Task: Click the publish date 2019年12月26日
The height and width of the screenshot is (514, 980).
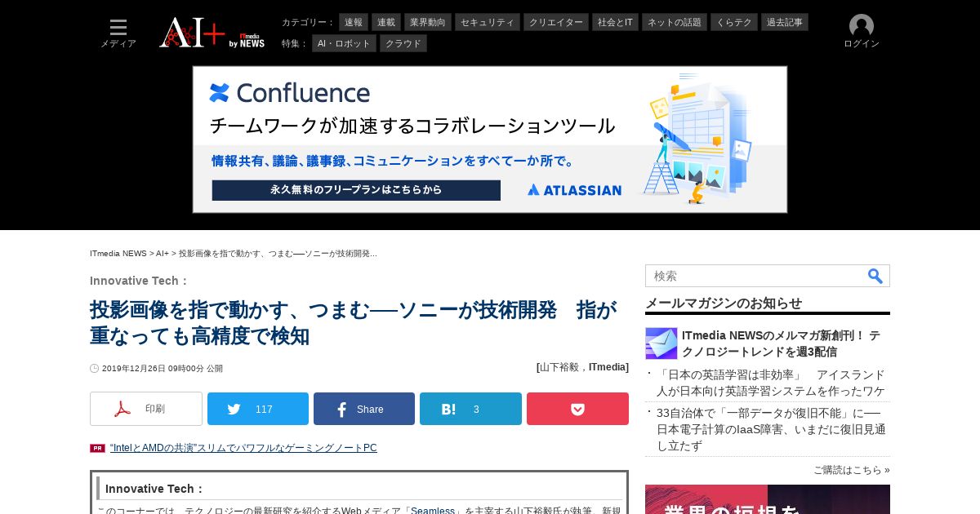Action: pos(162,369)
